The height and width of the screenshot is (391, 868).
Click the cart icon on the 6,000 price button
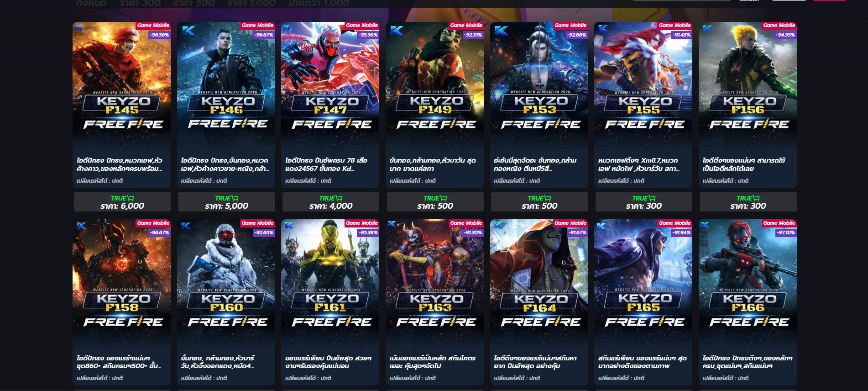131,198
